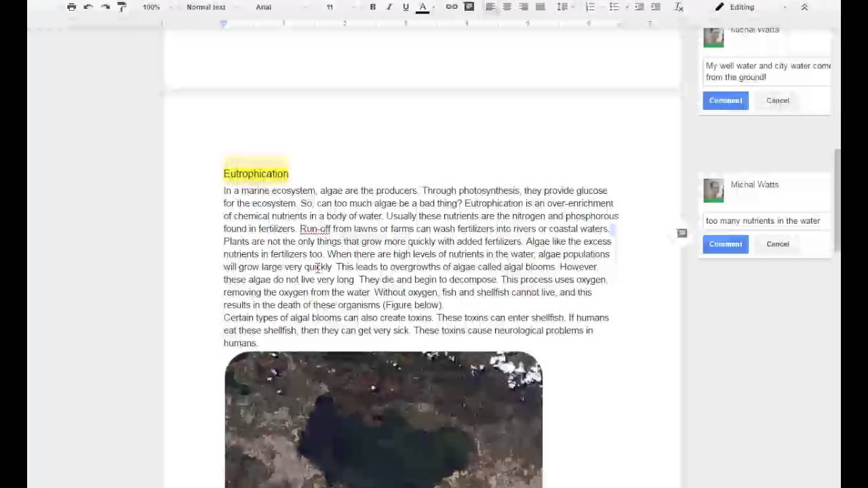The image size is (868, 488).
Task: Post the 'too many nutrients' comment
Action: pos(725,244)
